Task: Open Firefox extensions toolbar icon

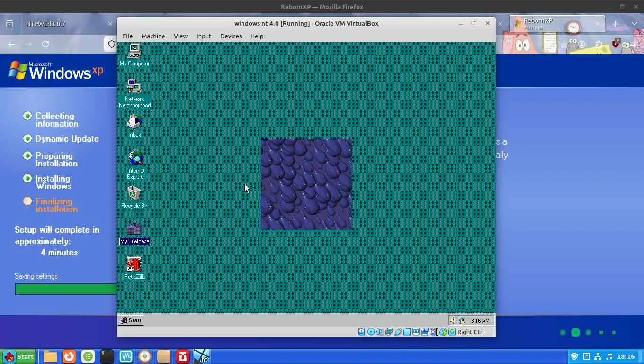Action: pos(599,44)
